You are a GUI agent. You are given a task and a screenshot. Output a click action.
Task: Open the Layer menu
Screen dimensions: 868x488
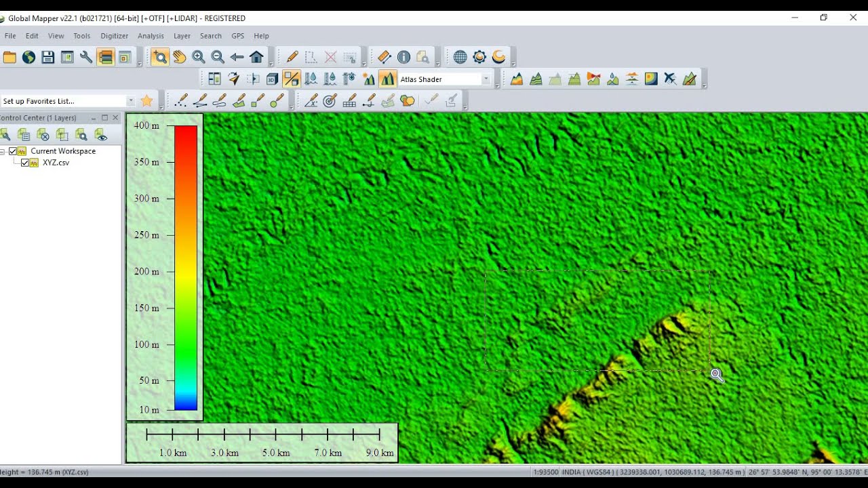[x=182, y=36]
